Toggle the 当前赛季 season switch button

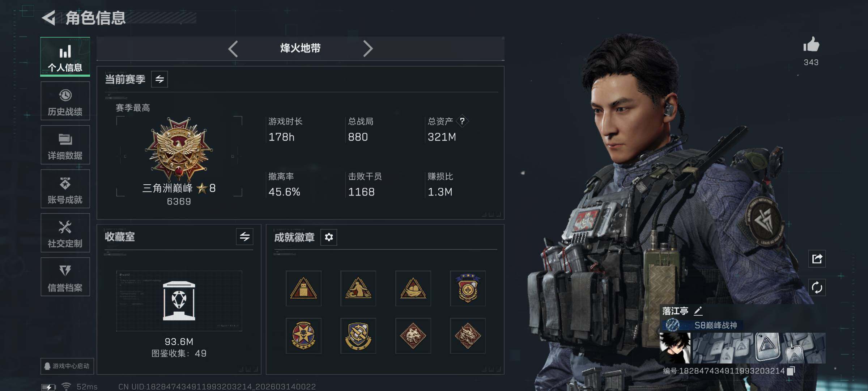[x=159, y=79]
